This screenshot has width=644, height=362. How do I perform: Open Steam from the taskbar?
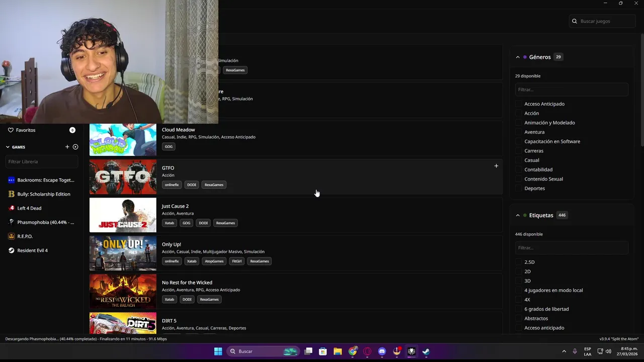coord(426,351)
